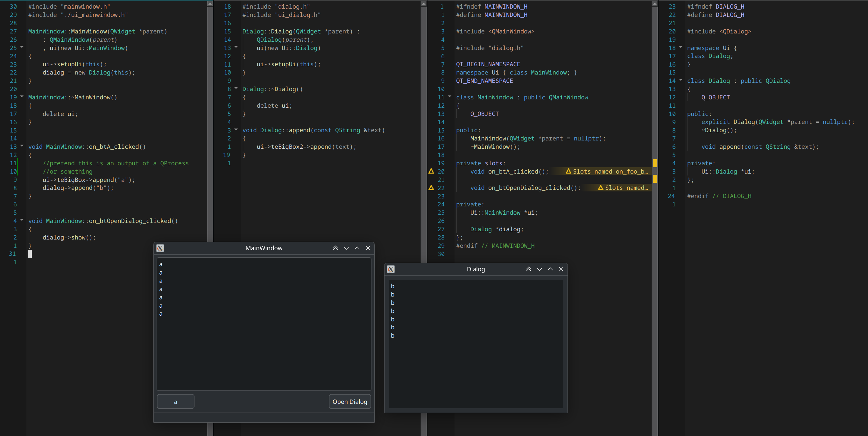Click 'QT_BEGIN_NAMESPACE' in mainwindow.h
The image size is (868, 436).
point(488,64)
